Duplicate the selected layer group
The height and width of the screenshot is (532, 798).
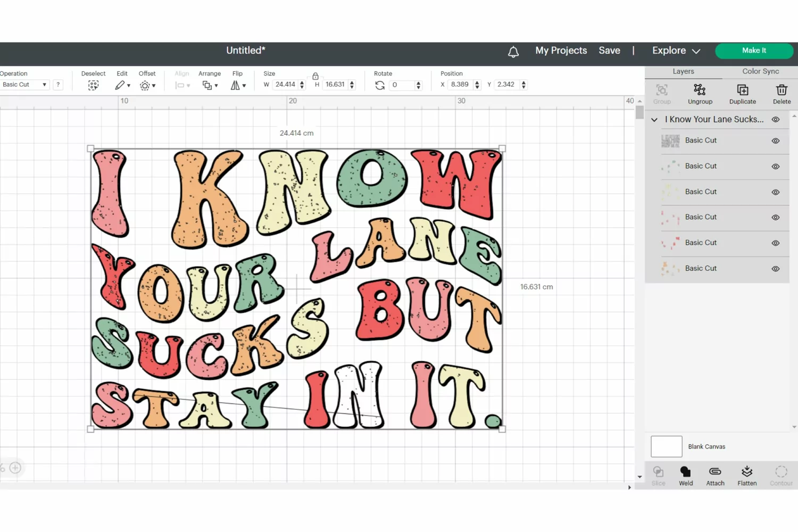click(x=743, y=90)
